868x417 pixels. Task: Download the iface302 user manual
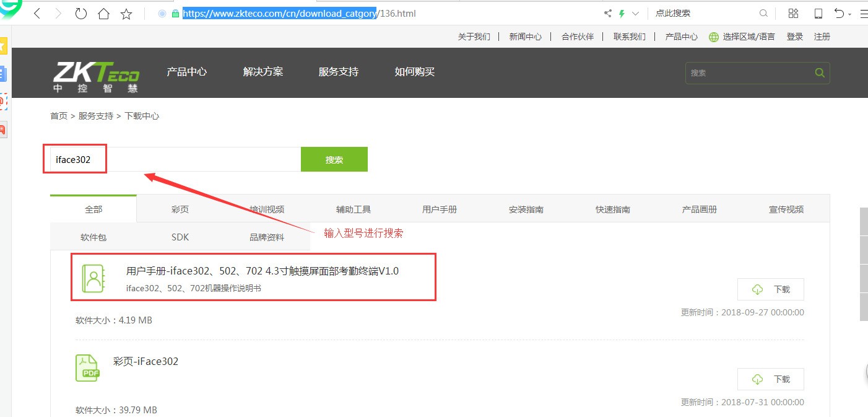[x=770, y=289]
